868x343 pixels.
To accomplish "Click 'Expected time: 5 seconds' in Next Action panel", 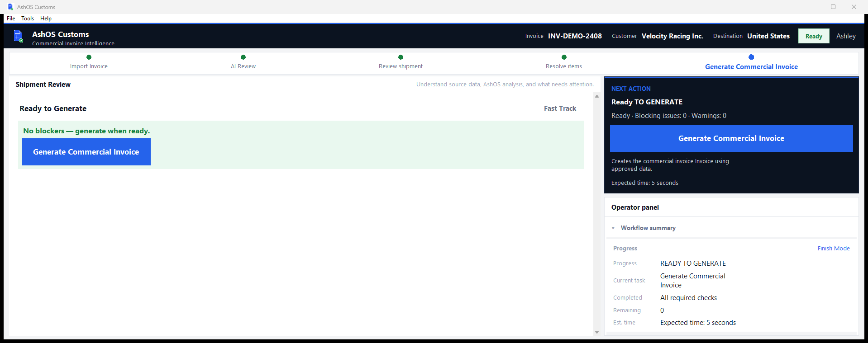I will [x=644, y=183].
